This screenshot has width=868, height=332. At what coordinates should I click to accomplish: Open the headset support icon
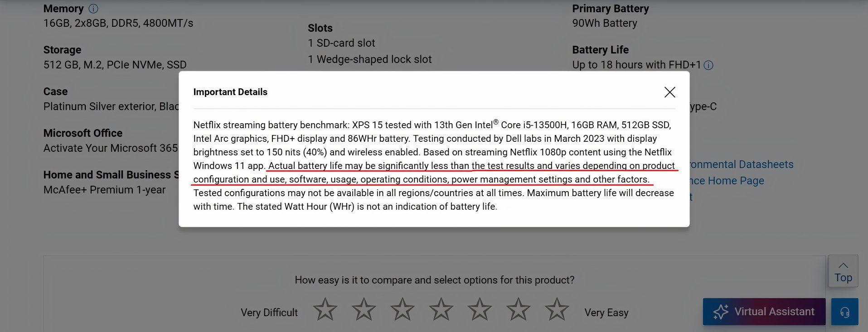(844, 312)
